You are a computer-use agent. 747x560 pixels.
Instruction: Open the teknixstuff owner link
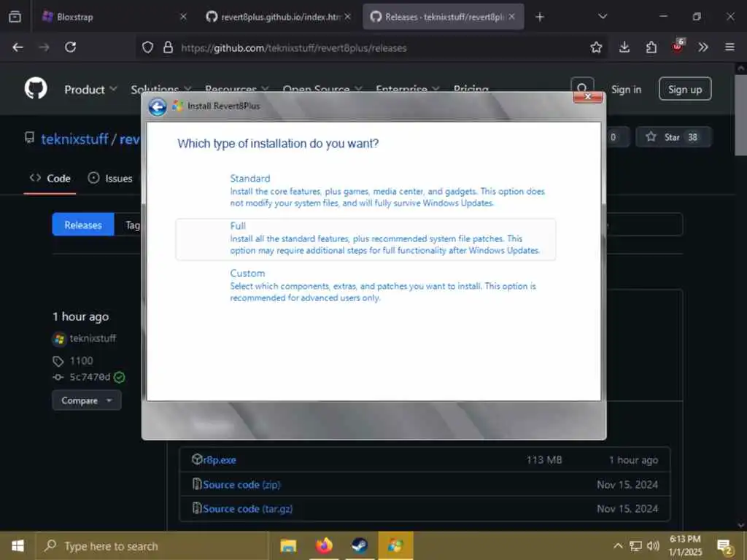pyautogui.click(x=75, y=139)
